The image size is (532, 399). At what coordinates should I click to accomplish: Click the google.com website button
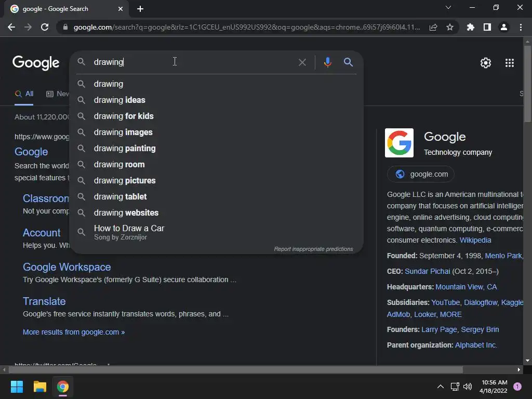(x=421, y=174)
